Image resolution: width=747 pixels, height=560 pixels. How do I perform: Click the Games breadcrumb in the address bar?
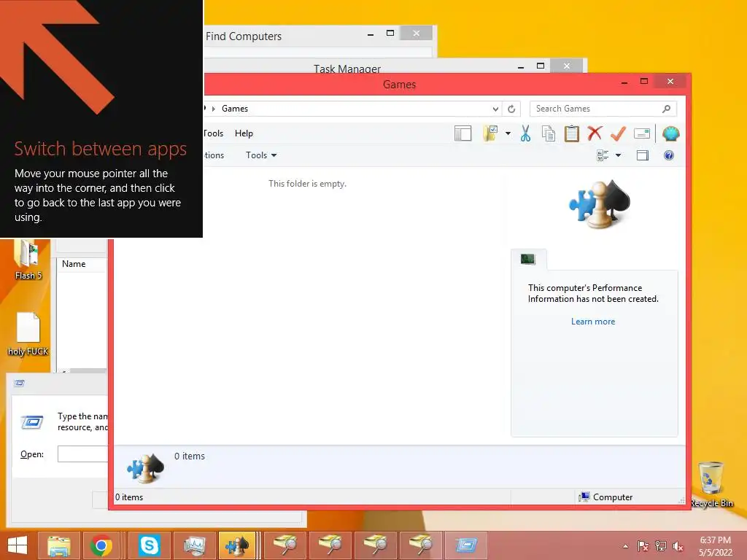[x=235, y=109]
